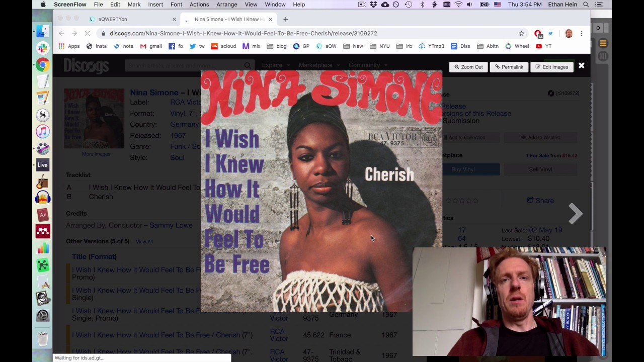Click the Discogs search field
Viewport: 644px width, 362px height.
point(189,65)
